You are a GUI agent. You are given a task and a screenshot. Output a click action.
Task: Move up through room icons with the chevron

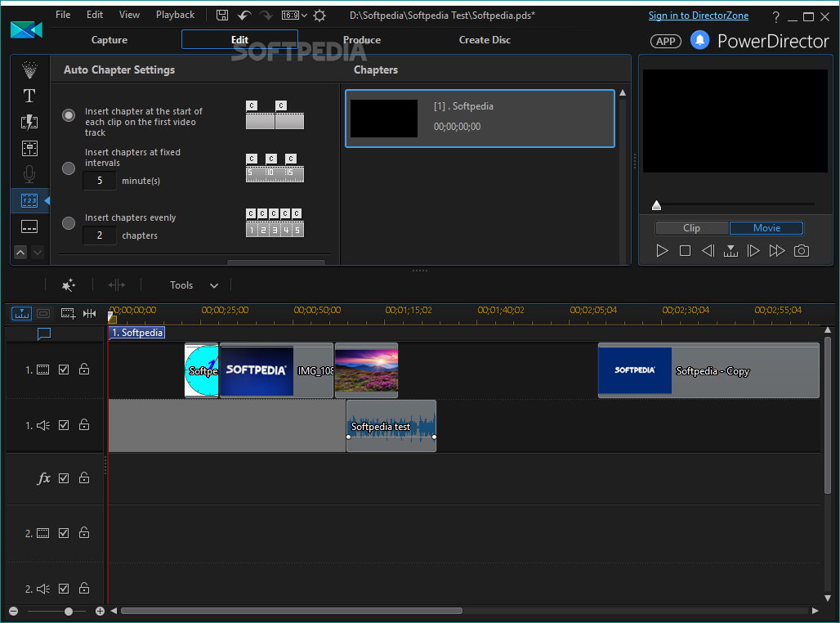(20, 252)
